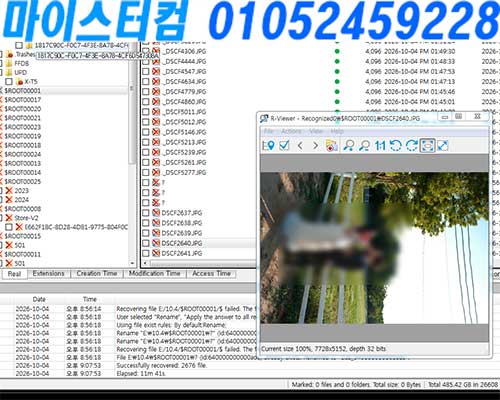Click the red X icon beside Store-V2
This screenshot has height=400, width=500.
coord(9,218)
